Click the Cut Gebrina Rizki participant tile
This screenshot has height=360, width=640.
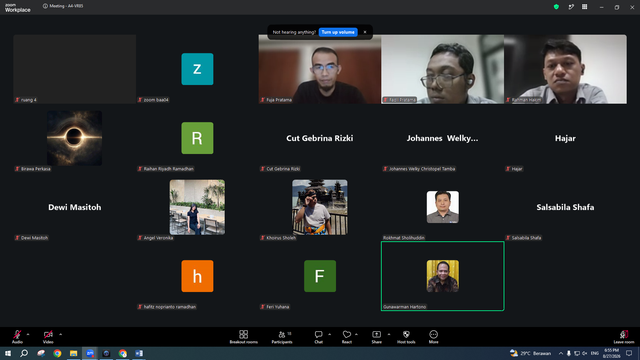pos(320,138)
